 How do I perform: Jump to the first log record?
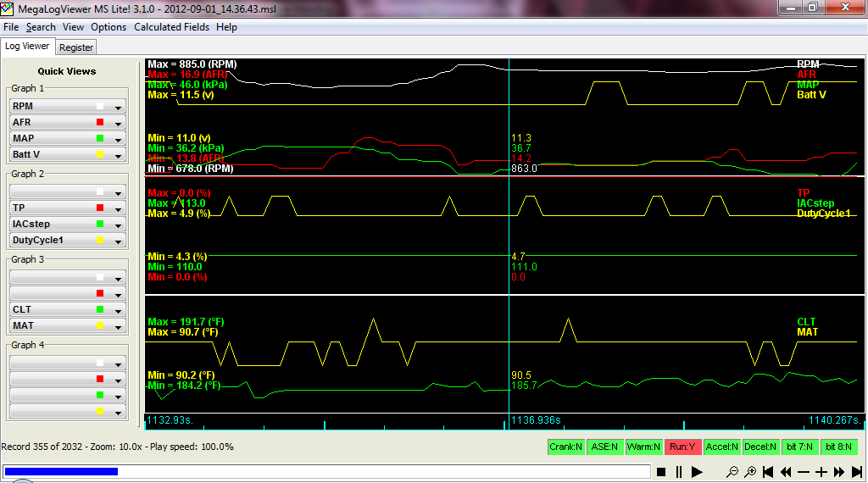pyautogui.click(x=768, y=472)
